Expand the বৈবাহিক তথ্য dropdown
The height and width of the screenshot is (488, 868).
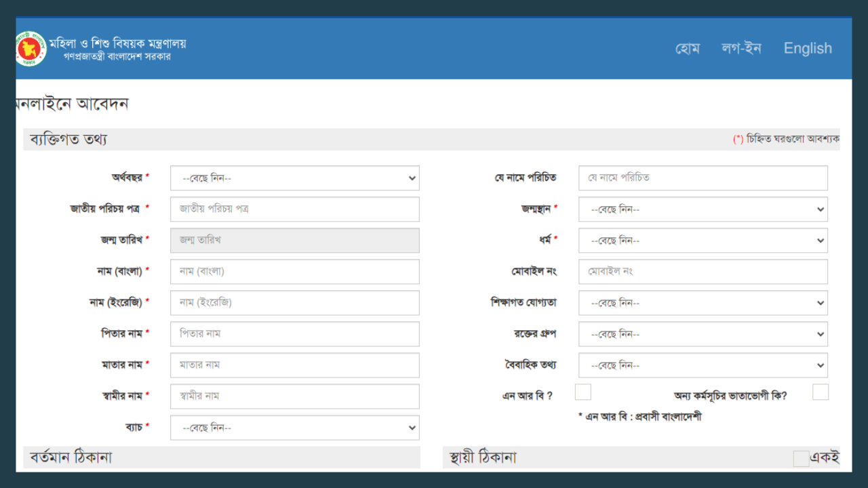703,365
